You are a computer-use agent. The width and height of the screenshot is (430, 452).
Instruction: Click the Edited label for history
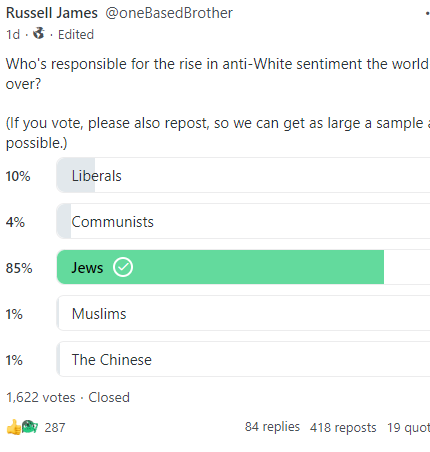[x=76, y=35]
